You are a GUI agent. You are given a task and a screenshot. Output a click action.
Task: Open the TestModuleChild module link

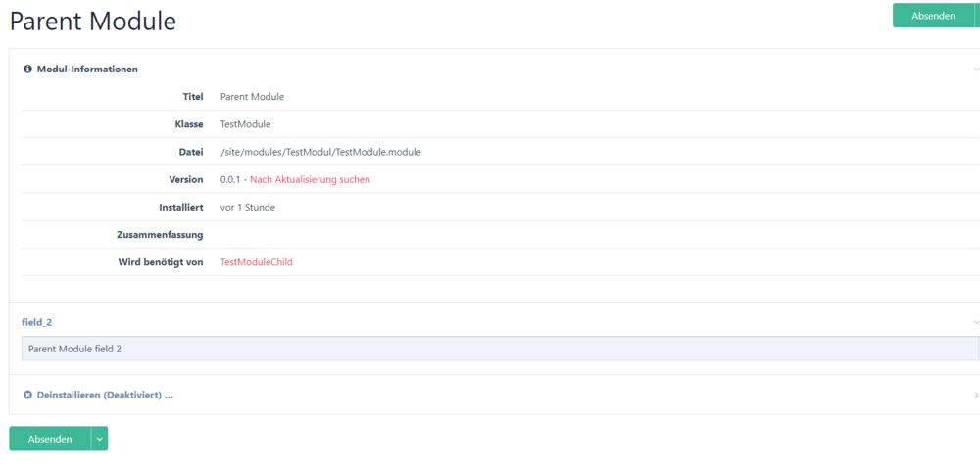pos(256,262)
